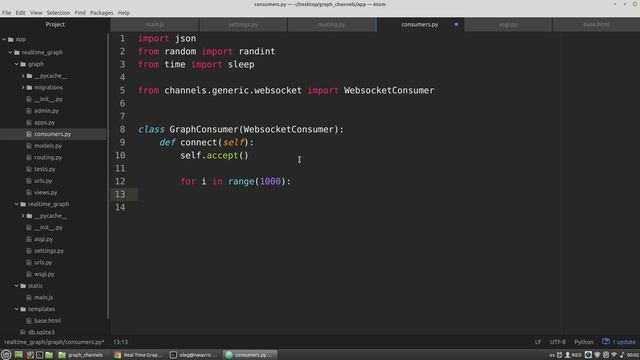Click the migrations folder icon
Screen dimensions: 640x360
(x=29, y=87)
